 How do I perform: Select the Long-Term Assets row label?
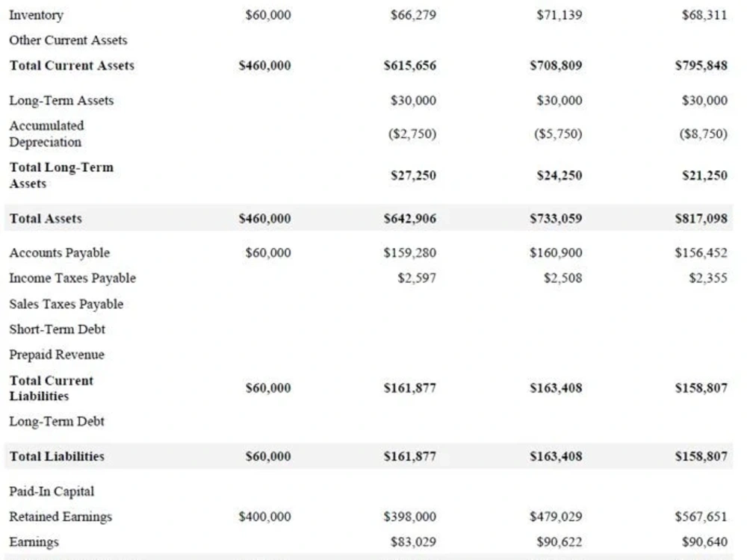tap(61, 101)
